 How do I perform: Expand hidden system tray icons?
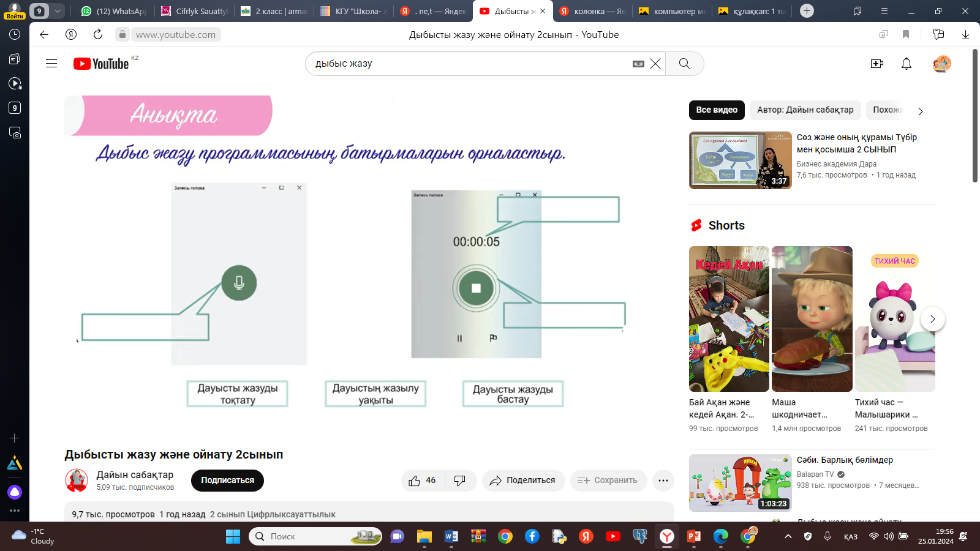point(788,536)
